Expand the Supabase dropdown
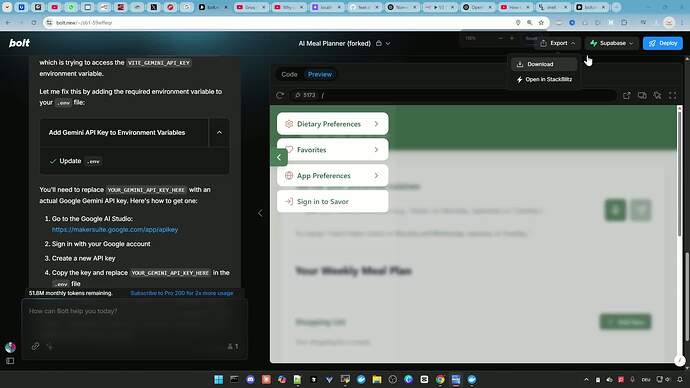Screen dimensions: 690x388 point(612,43)
